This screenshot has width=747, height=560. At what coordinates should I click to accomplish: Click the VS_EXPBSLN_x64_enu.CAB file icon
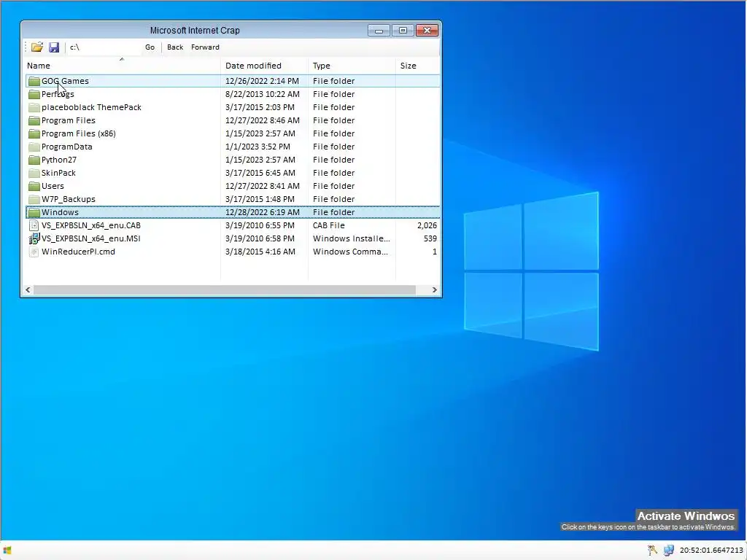(x=34, y=225)
